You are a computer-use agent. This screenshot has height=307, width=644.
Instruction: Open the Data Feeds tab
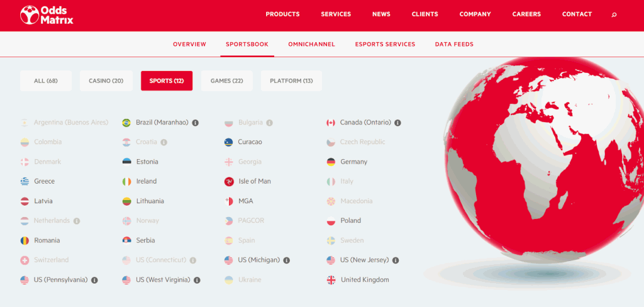pyautogui.click(x=454, y=45)
